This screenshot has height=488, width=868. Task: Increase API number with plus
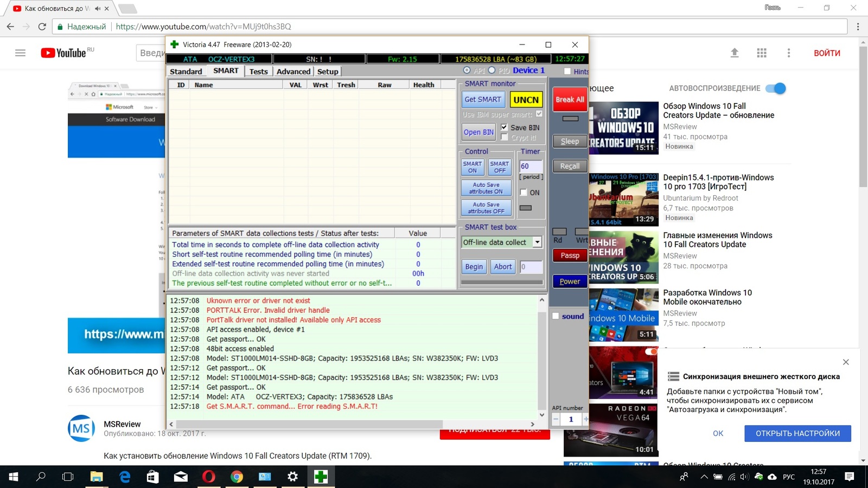[x=585, y=419]
